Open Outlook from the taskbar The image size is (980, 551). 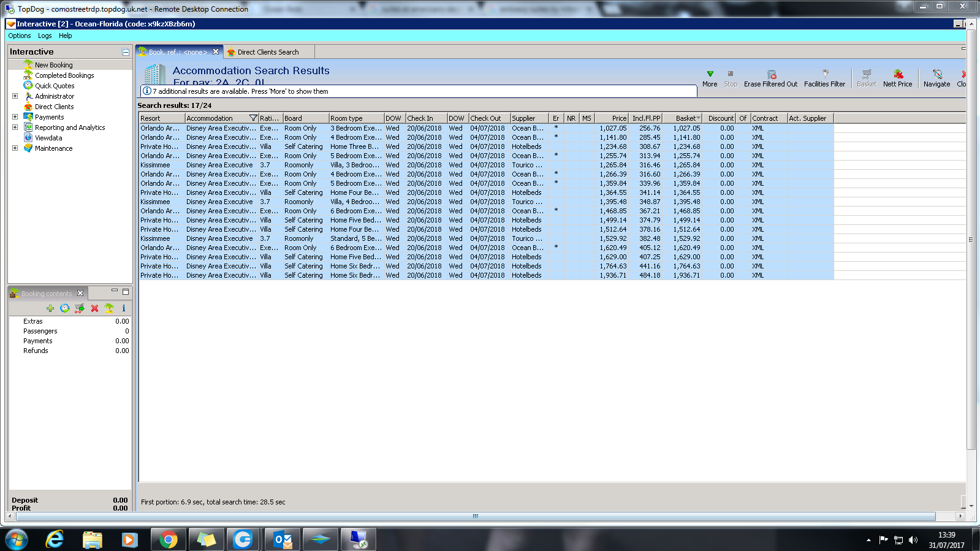282,539
